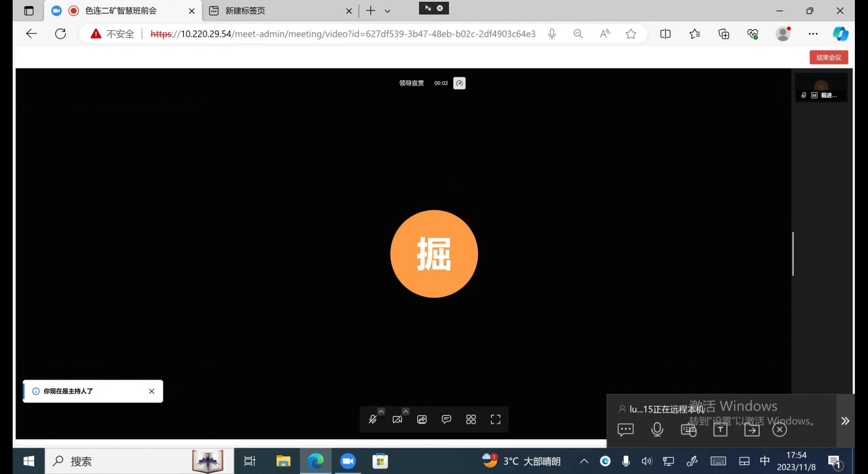Activate the read aloud icon
The width and height of the screenshot is (868, 474).
coord(604,34)
